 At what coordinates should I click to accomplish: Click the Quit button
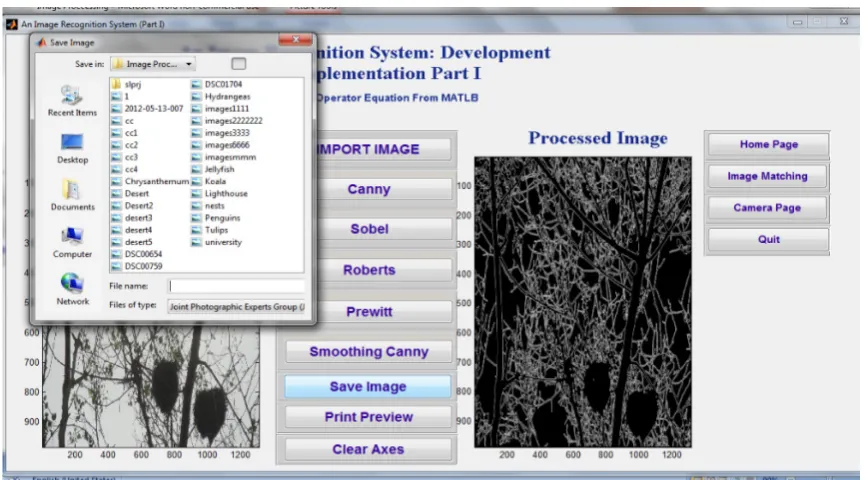coord(768,239)
